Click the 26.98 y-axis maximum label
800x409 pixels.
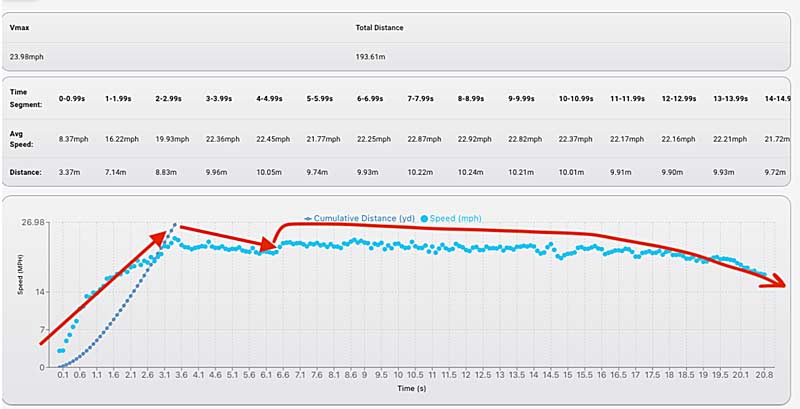32,222
